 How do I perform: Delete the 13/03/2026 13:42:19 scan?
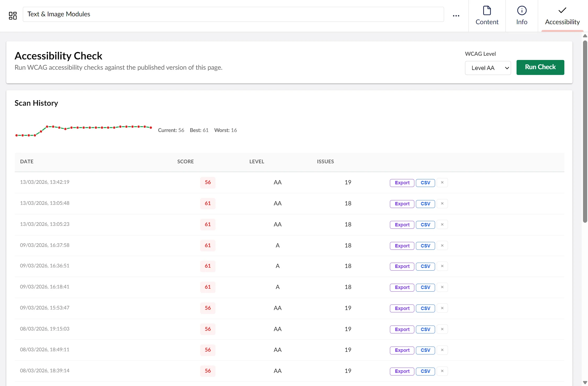(442, 182)
